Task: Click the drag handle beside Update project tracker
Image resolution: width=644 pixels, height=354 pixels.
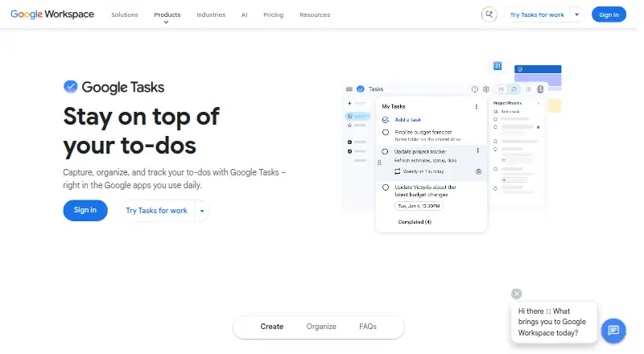Action: point(379,163)
